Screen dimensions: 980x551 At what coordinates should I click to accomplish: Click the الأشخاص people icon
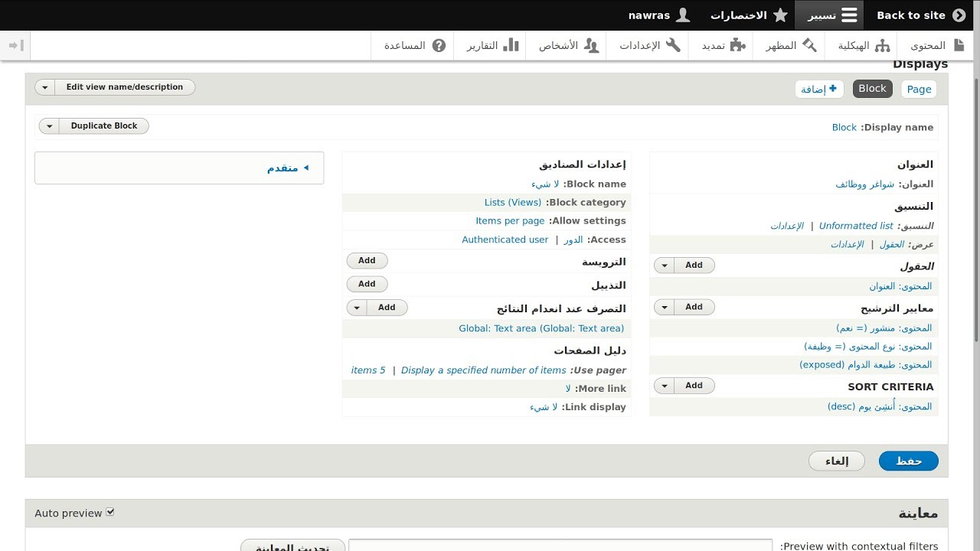coord(591,45)
